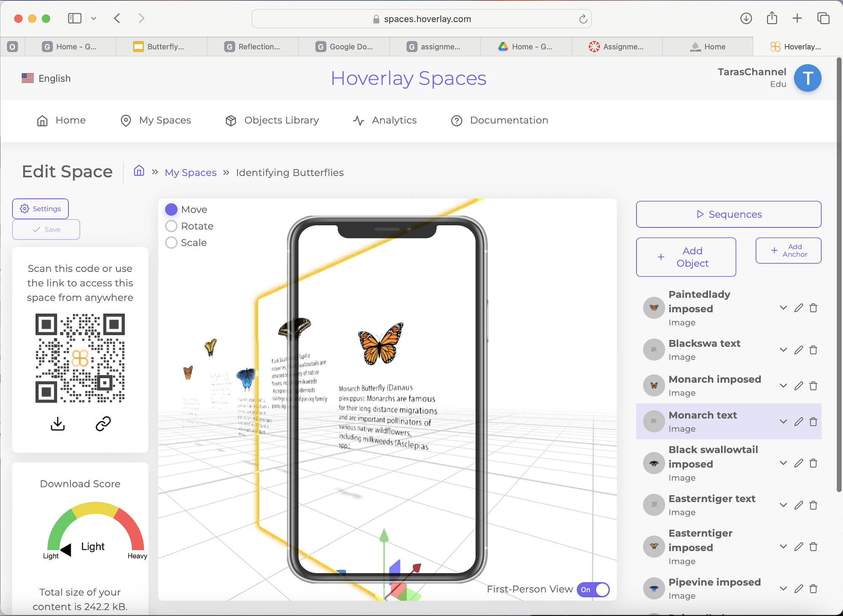Switch to the Reflection browser tab
Image resolution: width=843 pixels, height=616 pixels.
[x=253, y=47]
